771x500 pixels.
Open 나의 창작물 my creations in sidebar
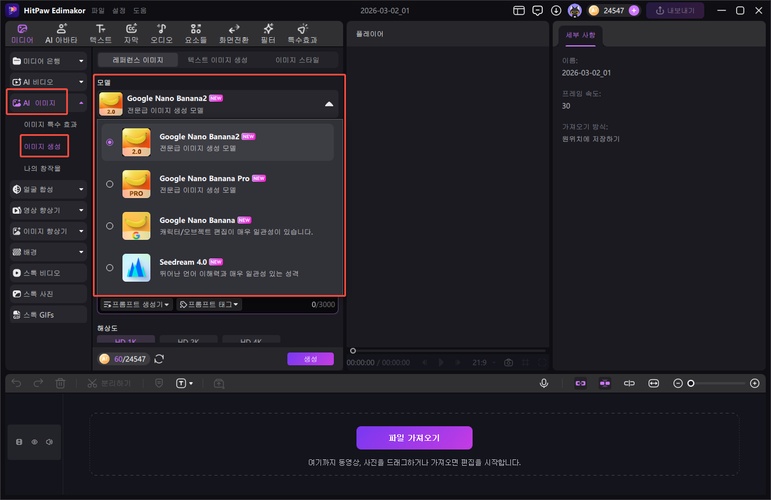point(42,168)
